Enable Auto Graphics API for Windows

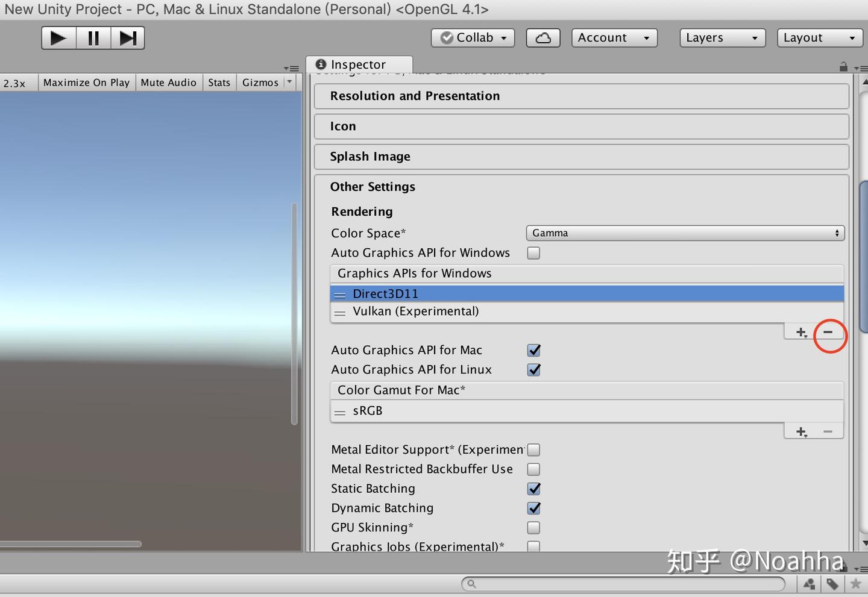[x=533, y=252]
